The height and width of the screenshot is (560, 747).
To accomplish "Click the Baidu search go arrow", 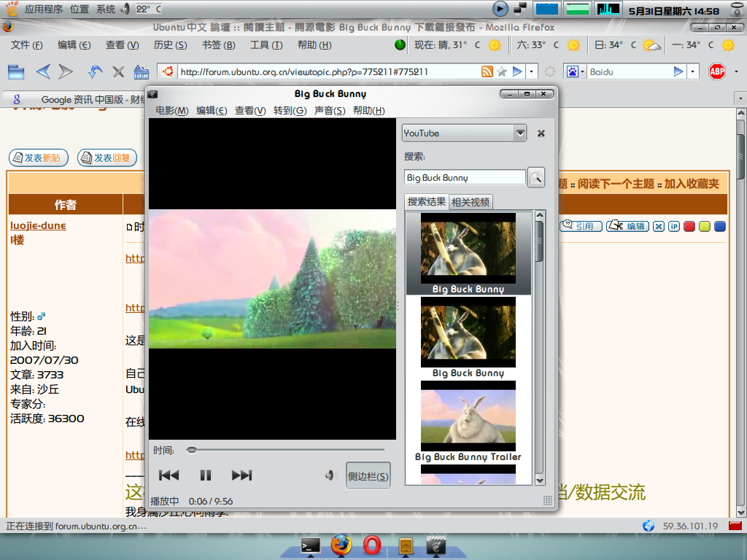I will (x=678, y=72).
